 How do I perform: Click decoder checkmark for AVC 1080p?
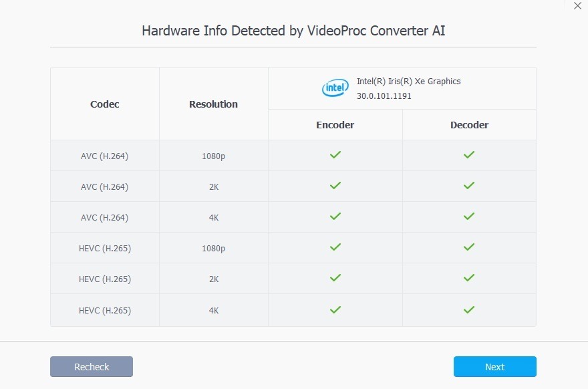click(x=469, y=155)
